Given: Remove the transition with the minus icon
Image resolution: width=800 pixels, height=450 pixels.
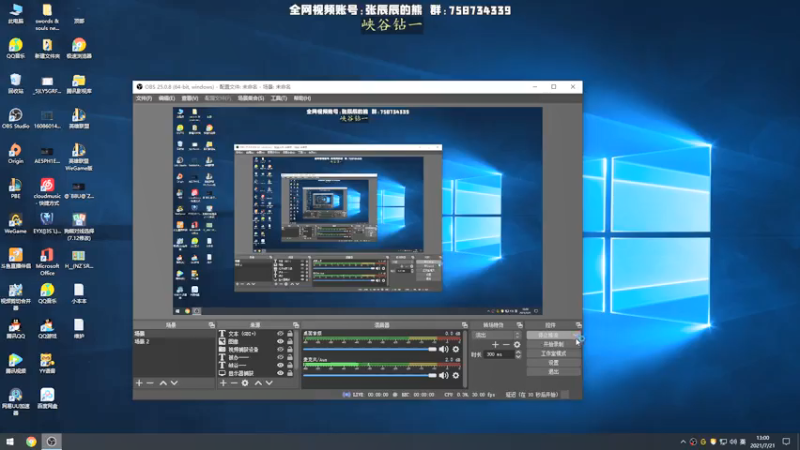Looking at the screenshot, I should (506, 345).
